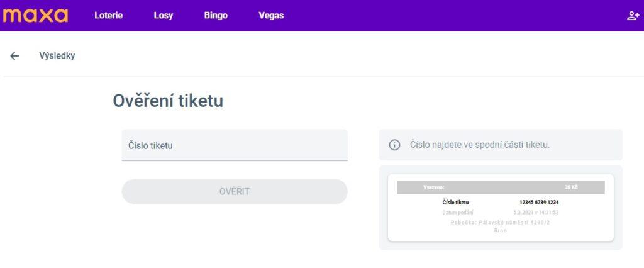
Task: Go back using the left arrow icon
Action: pyautogui.click(x=14, y=56)
